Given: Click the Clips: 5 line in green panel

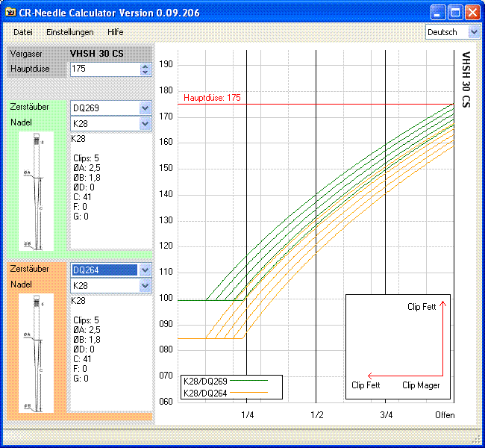Looking at the screenshot, I should 86,158.
